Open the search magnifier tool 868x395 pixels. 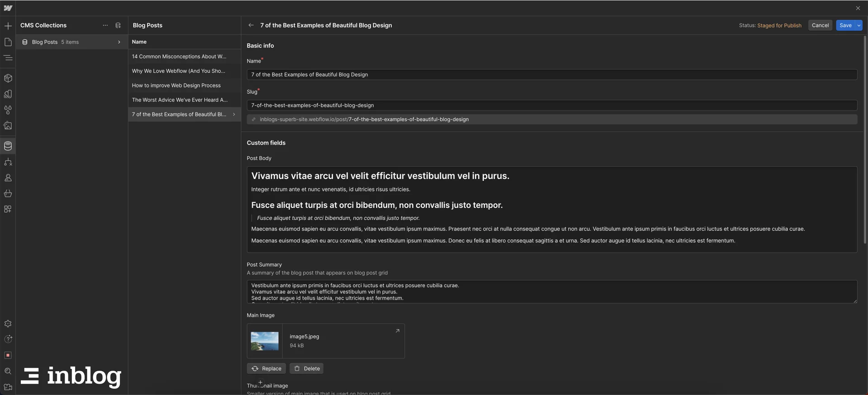tap(8, 371)
